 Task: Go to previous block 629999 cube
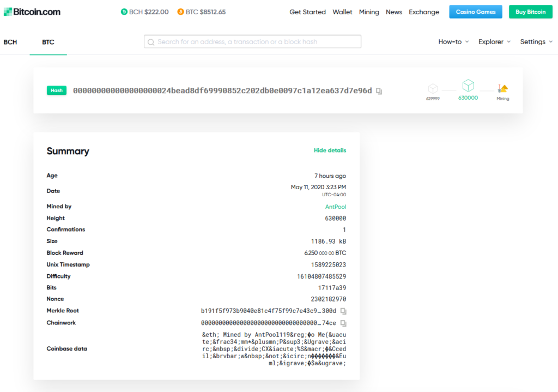[x=433, y=88]
